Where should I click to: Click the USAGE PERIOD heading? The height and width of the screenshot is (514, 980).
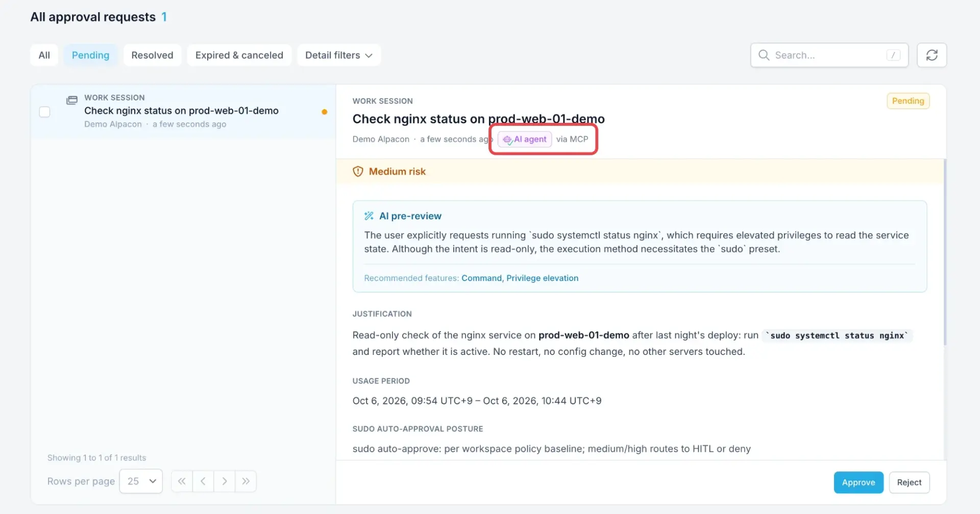click(x=381, y=381)
